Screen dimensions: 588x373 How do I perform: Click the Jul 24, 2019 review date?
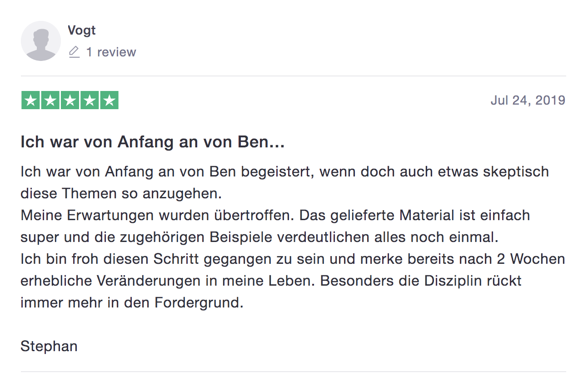(528, 100)
